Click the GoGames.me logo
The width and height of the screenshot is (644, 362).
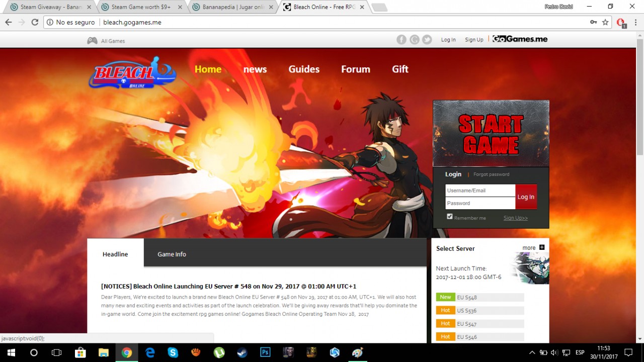click(520, 39)
